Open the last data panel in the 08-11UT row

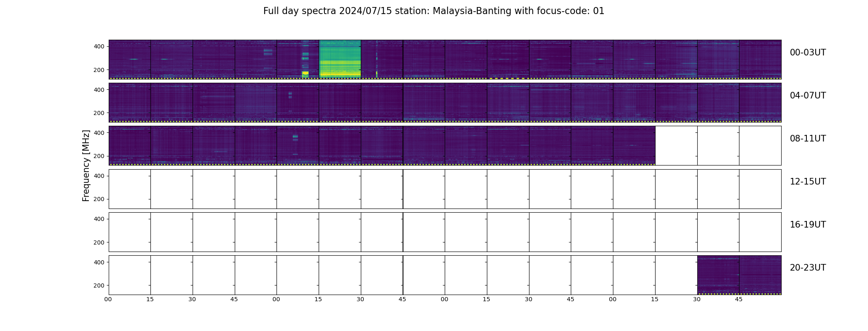634,146
